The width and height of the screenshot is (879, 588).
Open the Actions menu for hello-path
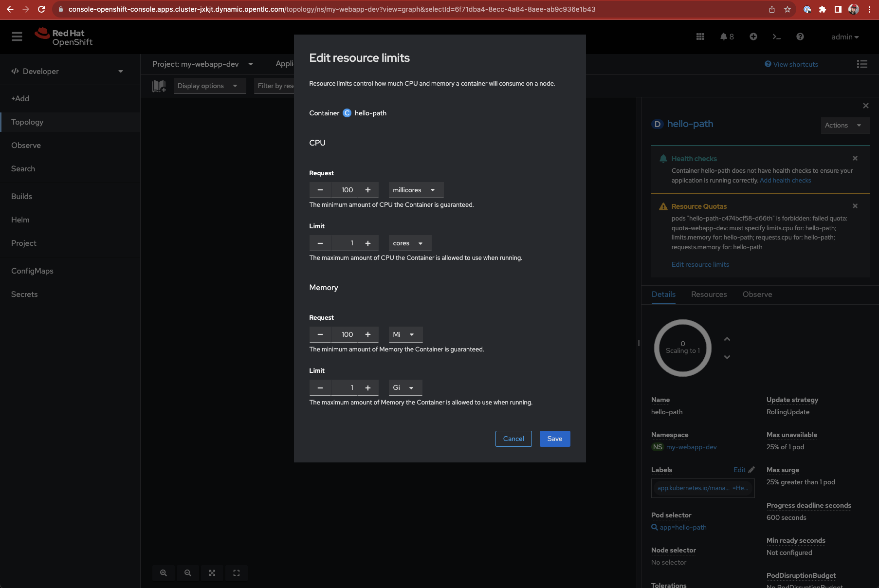(x=844, y=125)
